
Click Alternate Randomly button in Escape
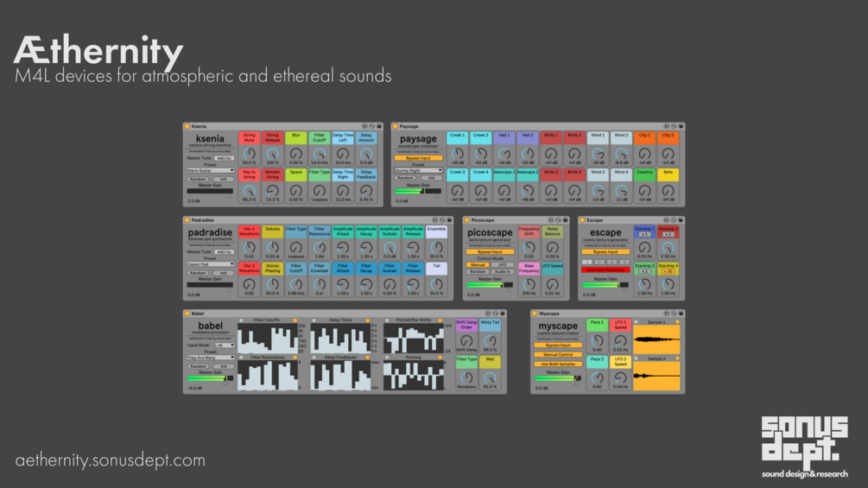tap(605, 270)
